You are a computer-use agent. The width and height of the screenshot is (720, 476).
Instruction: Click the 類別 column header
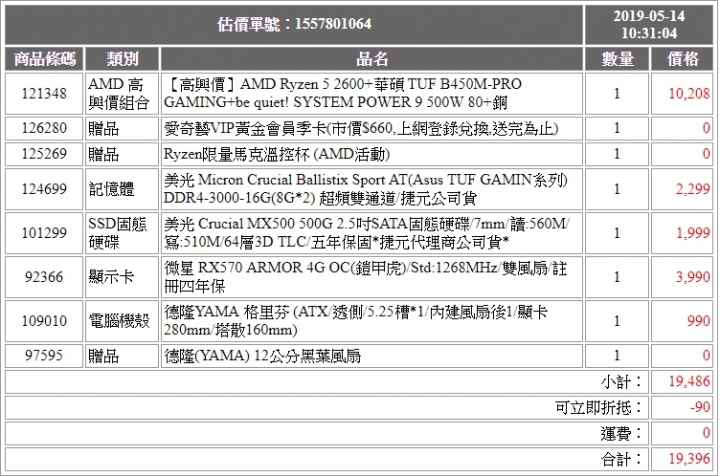point(122,59)
